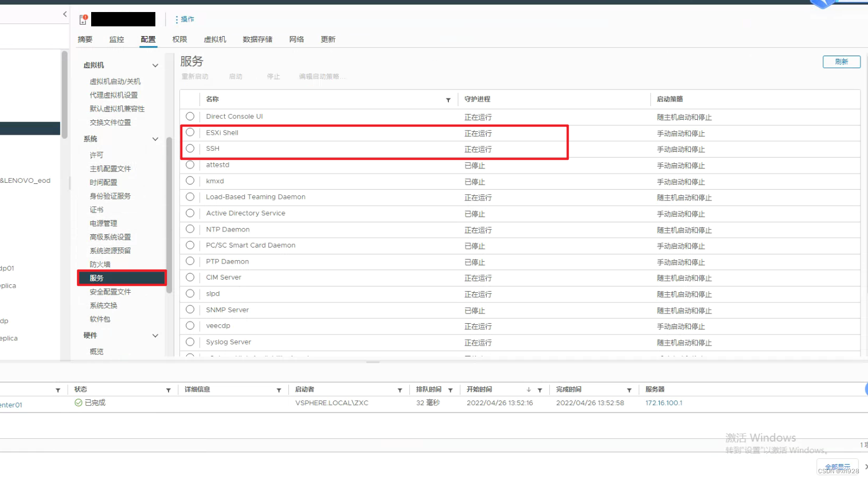Select the CIM Server radio button
This screenshot has width=868, height=479.
coord(190,277)
